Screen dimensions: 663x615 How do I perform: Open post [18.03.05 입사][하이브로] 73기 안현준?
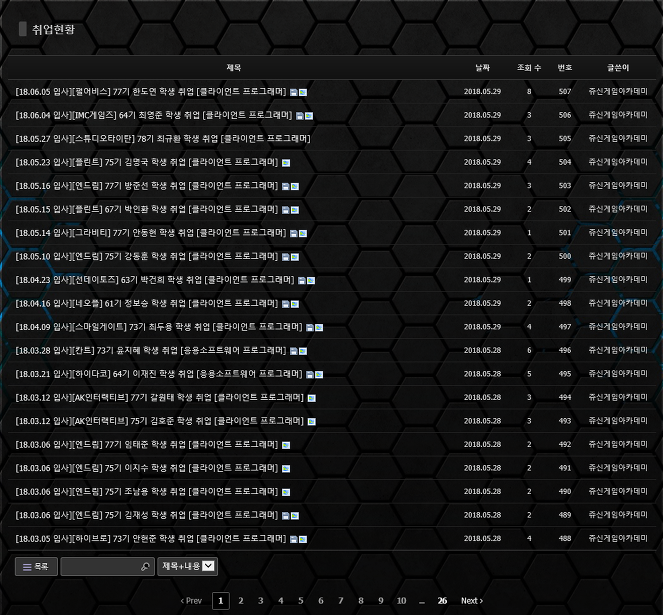pyautogui.click(x=151, y=539)
